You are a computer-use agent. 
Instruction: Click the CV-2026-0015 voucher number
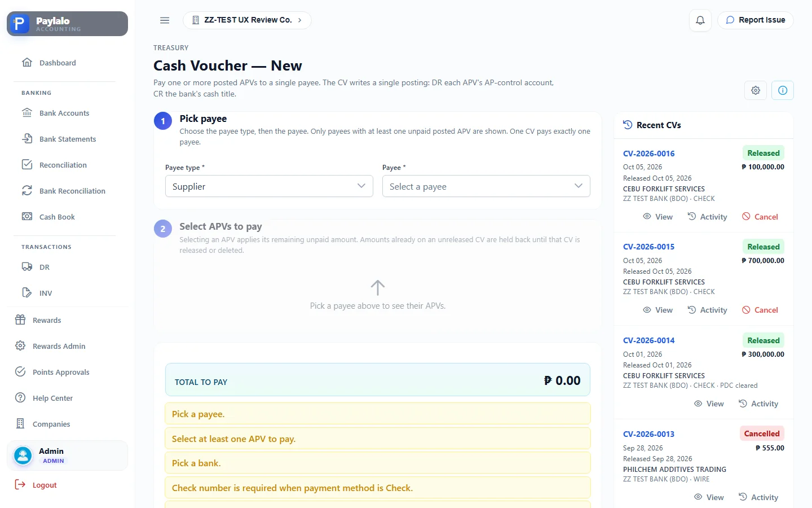pos(648,247)
